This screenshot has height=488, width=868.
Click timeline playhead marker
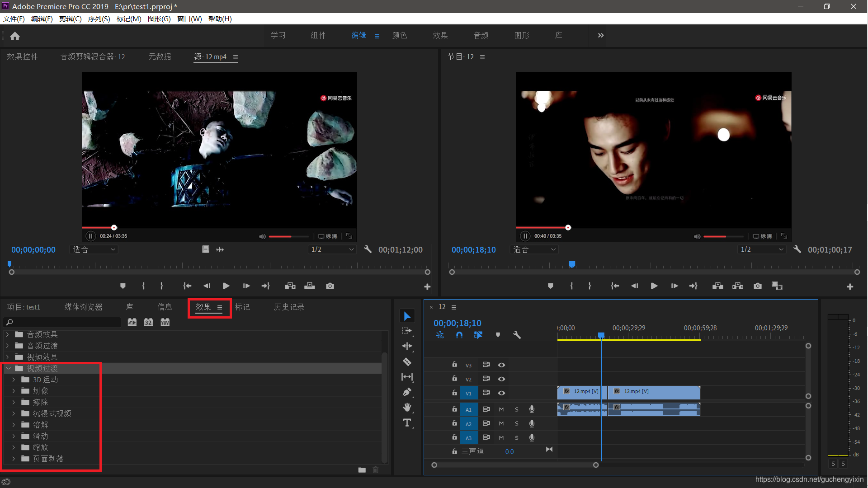point(601,335)
